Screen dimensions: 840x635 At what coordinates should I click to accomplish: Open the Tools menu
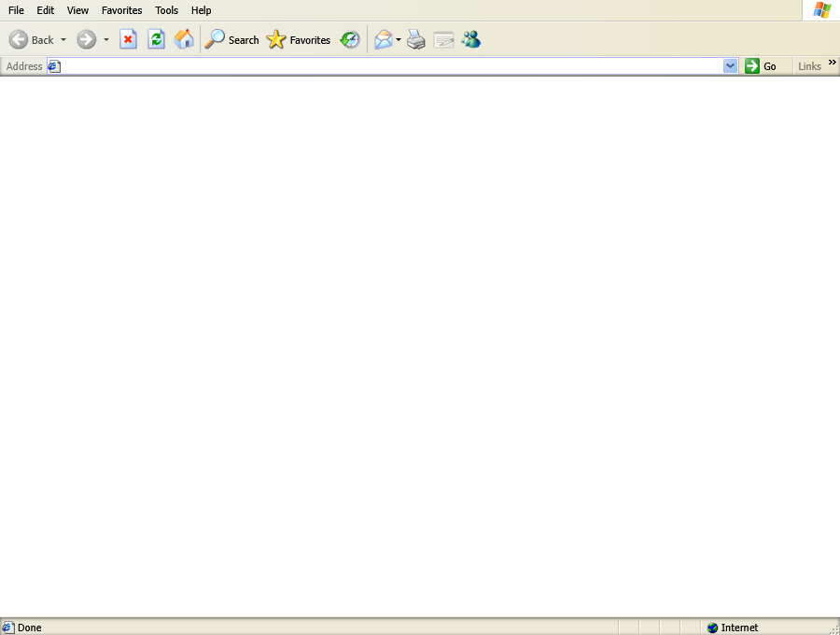point(166,10)
